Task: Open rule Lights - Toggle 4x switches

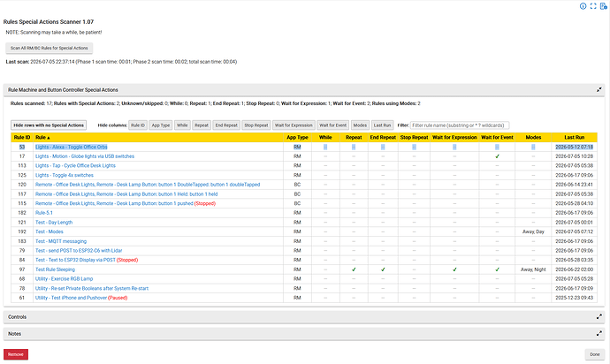Action: coord(65,176)
